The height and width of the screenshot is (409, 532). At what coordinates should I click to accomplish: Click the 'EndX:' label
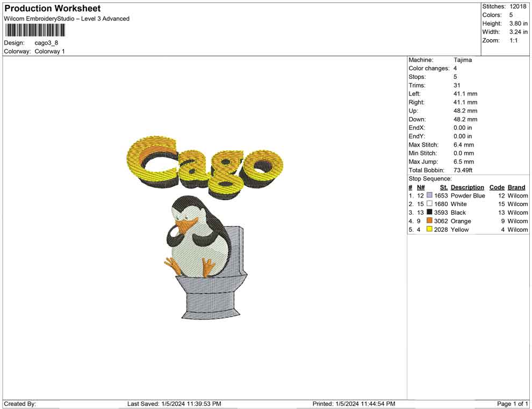point(416,128)
